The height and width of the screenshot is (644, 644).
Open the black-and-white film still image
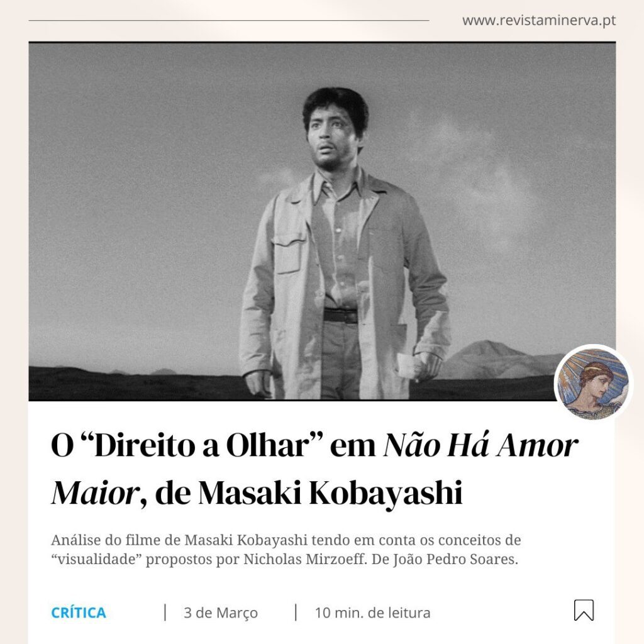click(322, 221)
